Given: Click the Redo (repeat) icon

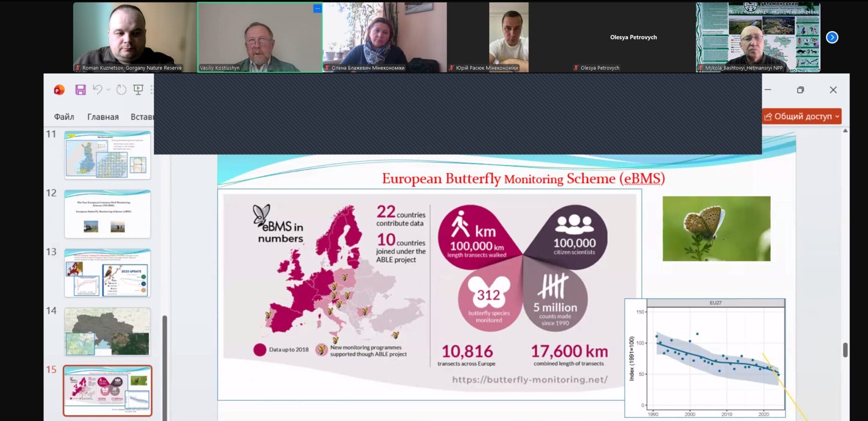Looking at the screenshot, I should (121, 90).
